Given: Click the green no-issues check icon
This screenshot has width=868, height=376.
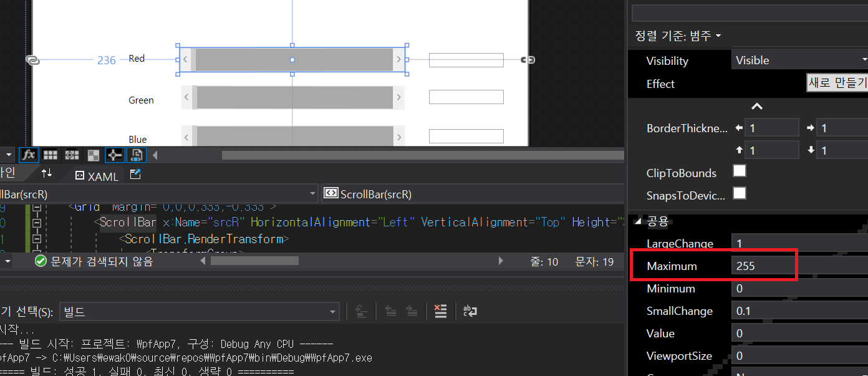Looking at the screenshot, I should 41,261.
